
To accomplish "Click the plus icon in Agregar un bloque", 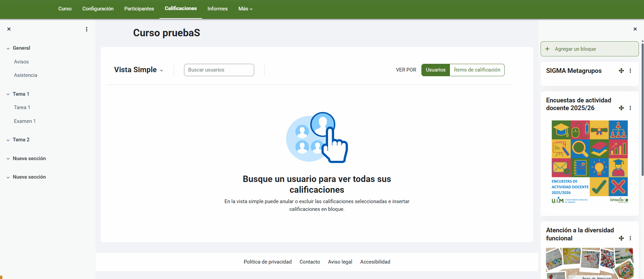I will click(x=547, y=49).
